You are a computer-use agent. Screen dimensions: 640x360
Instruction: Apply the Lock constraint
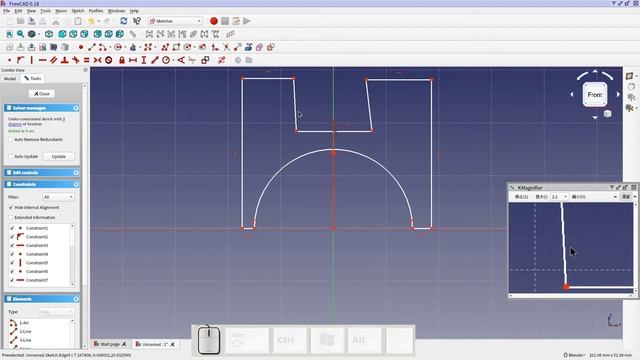tap(122, 60)
